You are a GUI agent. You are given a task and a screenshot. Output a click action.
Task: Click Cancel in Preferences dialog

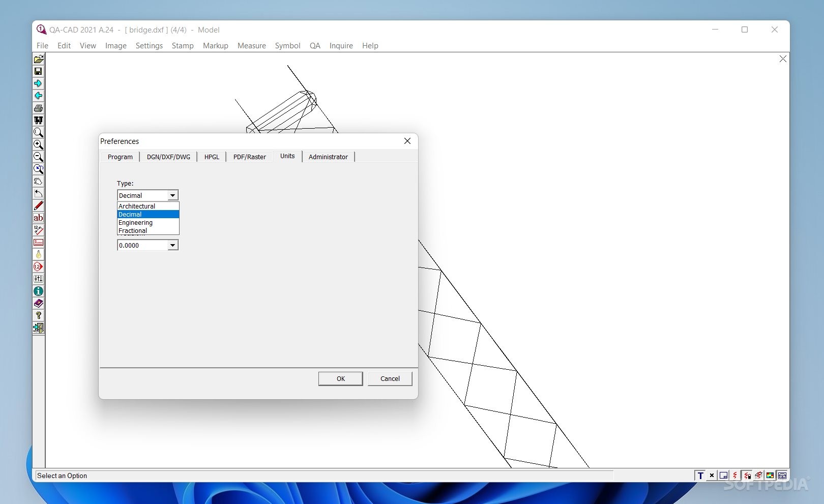coord(390,378)
